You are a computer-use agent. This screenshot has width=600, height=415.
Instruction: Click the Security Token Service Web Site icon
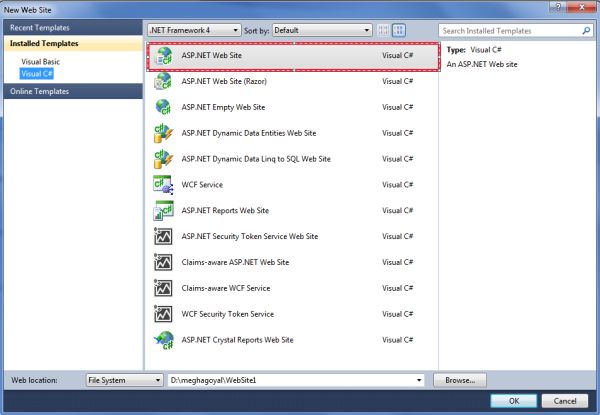[x=163, y=236]
